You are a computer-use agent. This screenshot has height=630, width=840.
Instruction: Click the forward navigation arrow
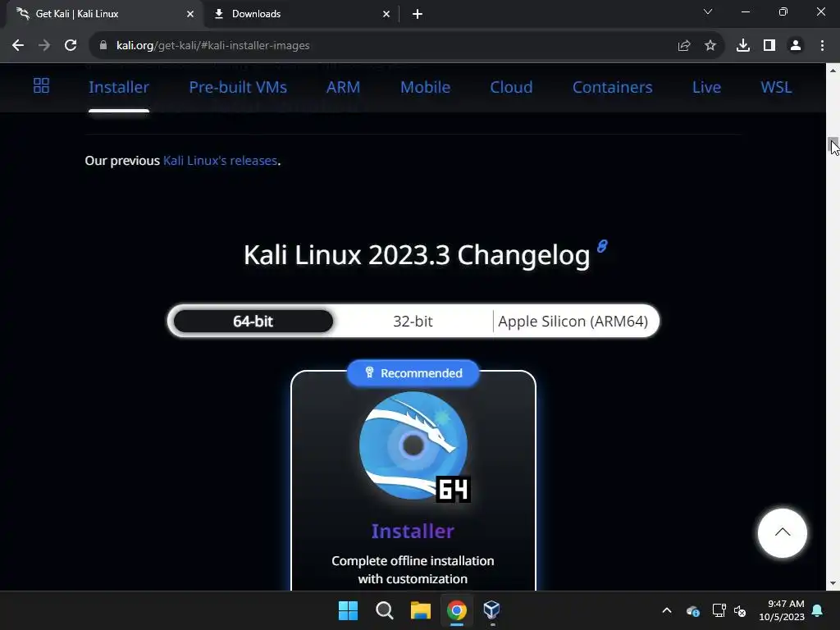44,46
